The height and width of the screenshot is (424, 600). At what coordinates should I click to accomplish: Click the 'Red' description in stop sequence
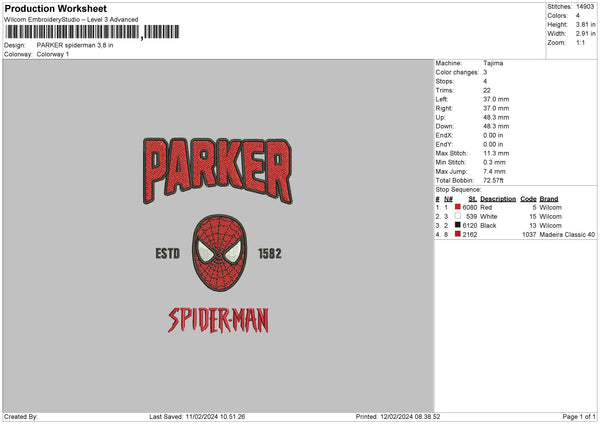(x=486, y=207)
